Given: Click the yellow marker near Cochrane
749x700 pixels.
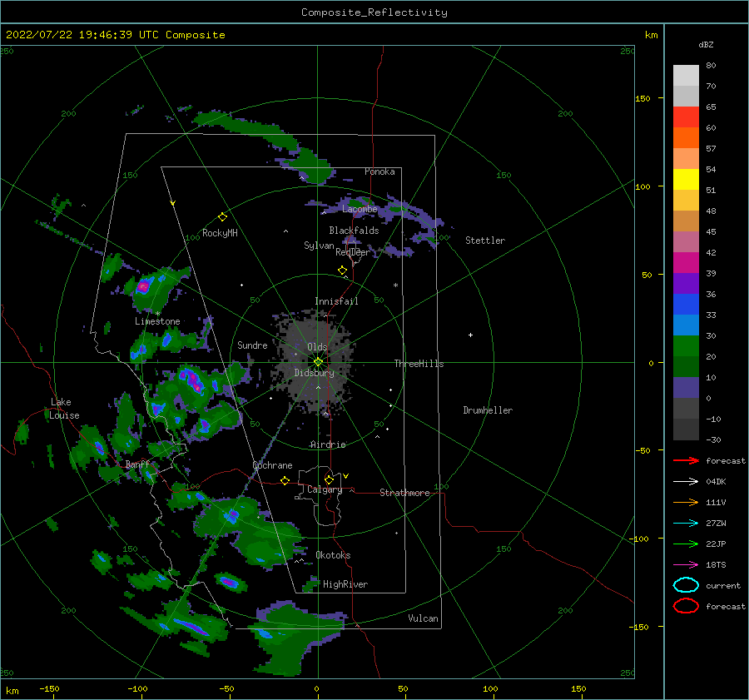Looking at the screenshot, I should tap(285, 481).
